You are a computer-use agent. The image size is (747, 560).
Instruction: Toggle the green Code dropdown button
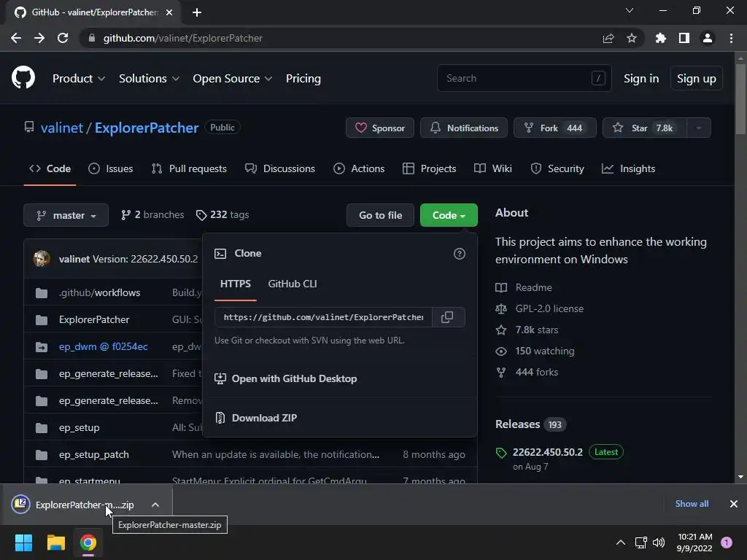(449, 215)
